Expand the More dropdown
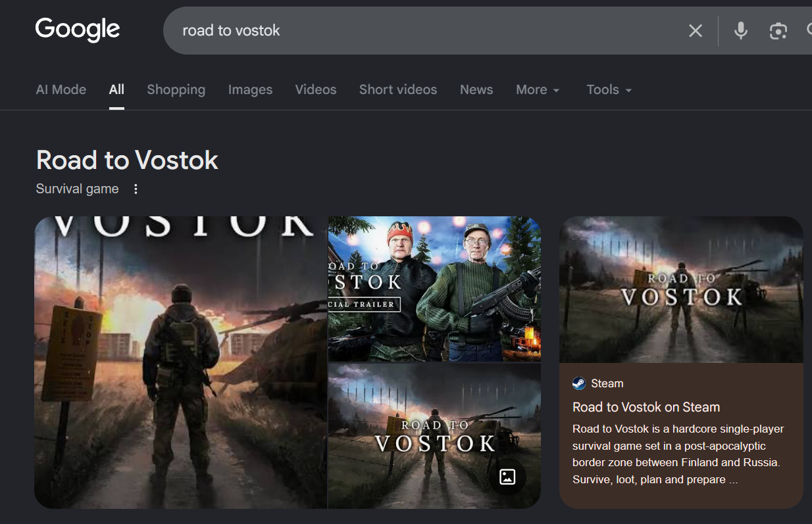Viewport: 812px width, 524px height. coord(538,90)
